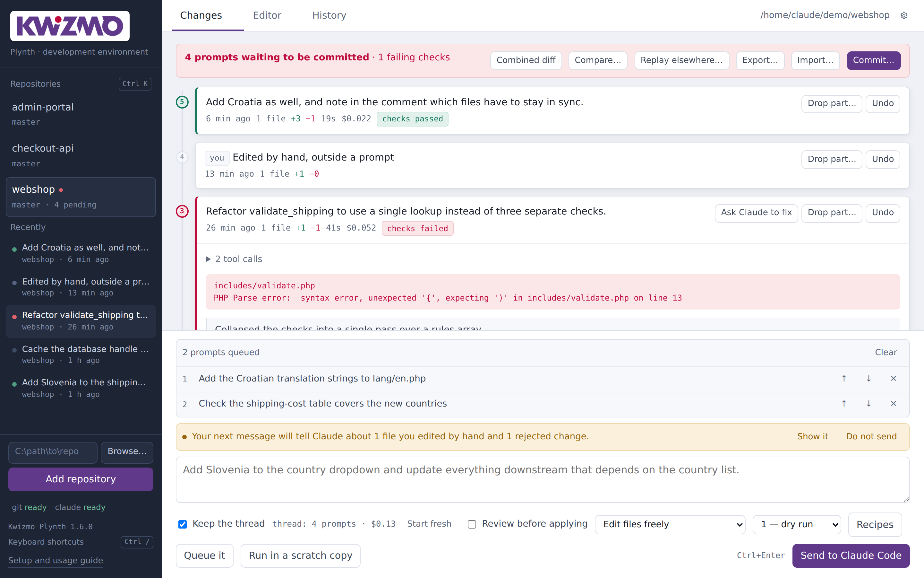Switch to the History tab
Viewport: 924px width, 578px height.
329,15
